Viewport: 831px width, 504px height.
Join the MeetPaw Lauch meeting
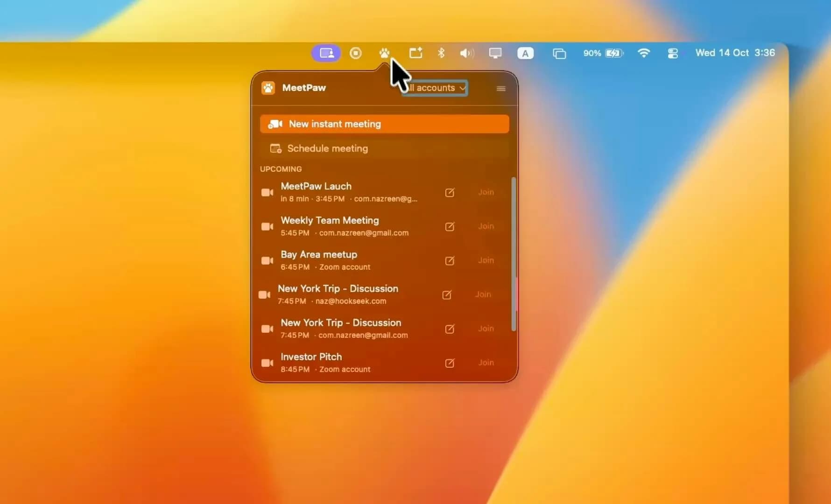[486, 192]
